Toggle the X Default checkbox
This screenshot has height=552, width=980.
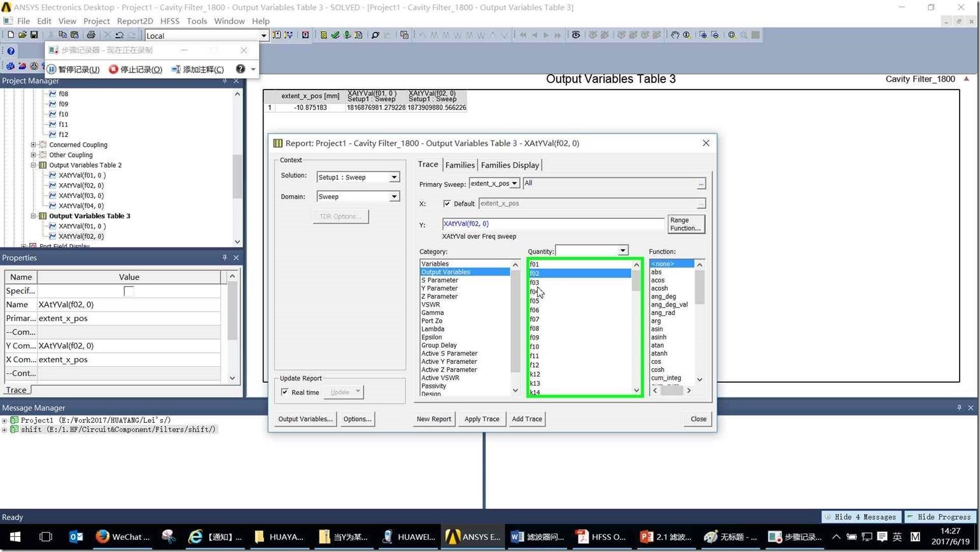coord(447,204)
